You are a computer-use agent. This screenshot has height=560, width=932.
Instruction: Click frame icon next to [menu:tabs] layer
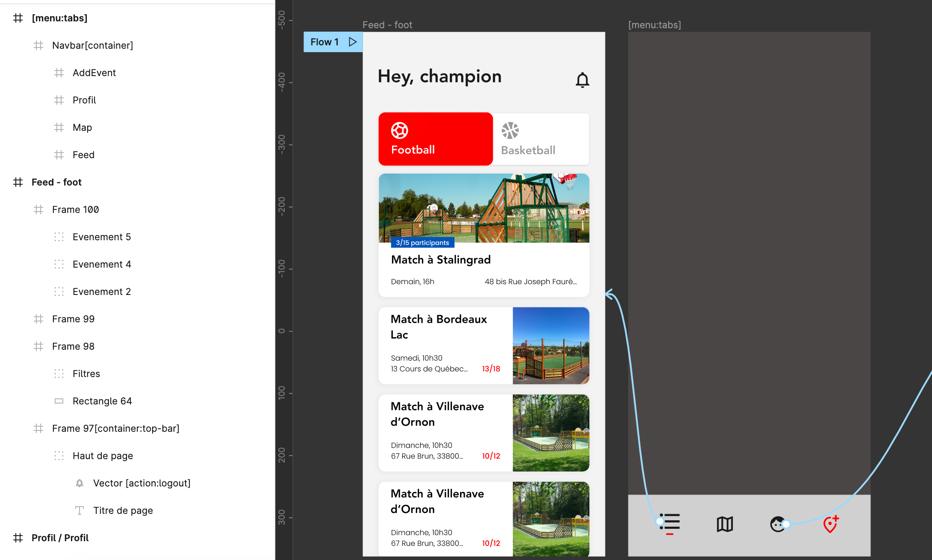18,18
